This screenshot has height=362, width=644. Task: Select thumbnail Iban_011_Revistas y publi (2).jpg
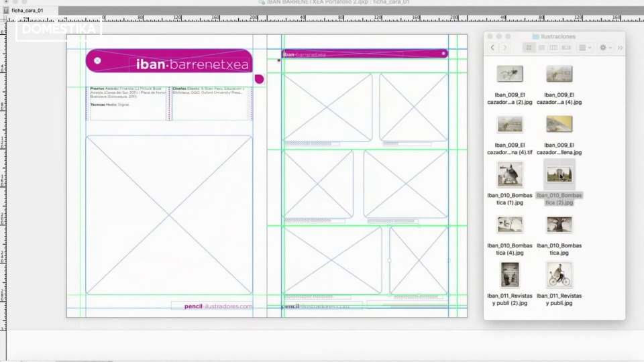(510, 275)
